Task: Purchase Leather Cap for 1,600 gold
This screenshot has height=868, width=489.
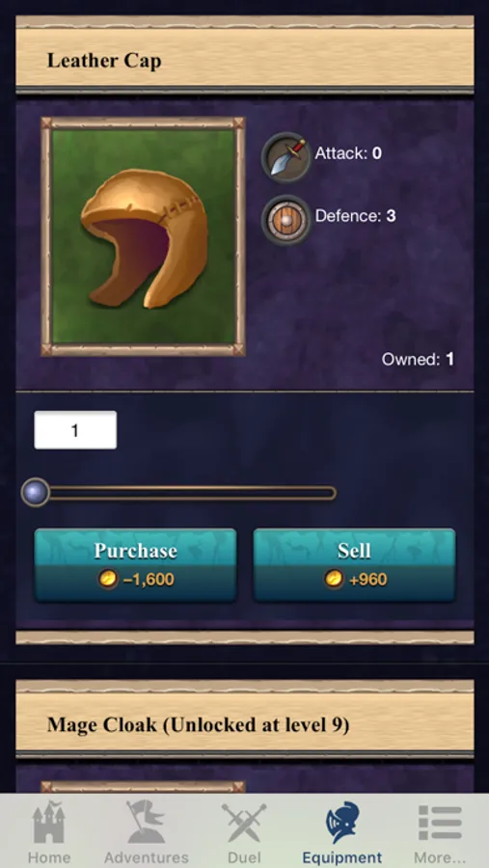Action: point(136,564)
